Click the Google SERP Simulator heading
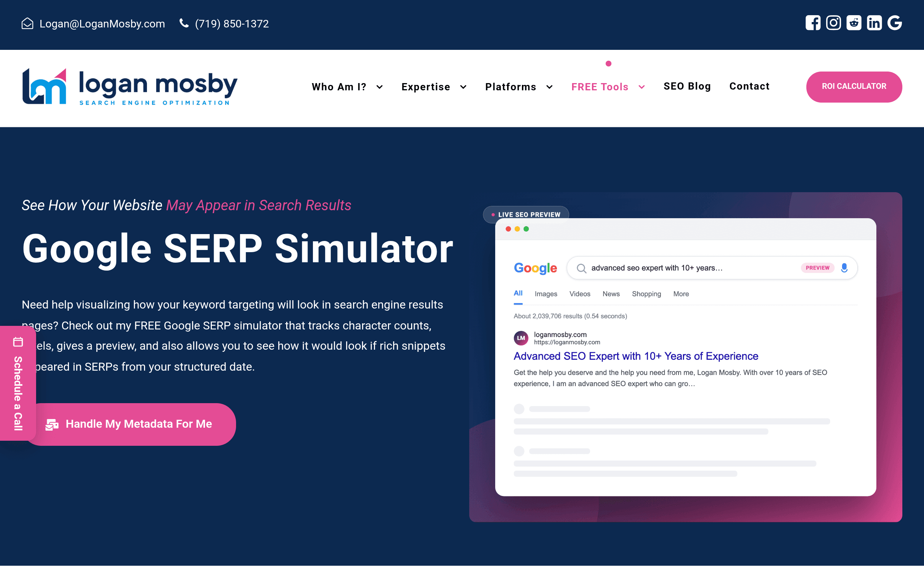This screenshot has height=578, width=924. (237, 249)
